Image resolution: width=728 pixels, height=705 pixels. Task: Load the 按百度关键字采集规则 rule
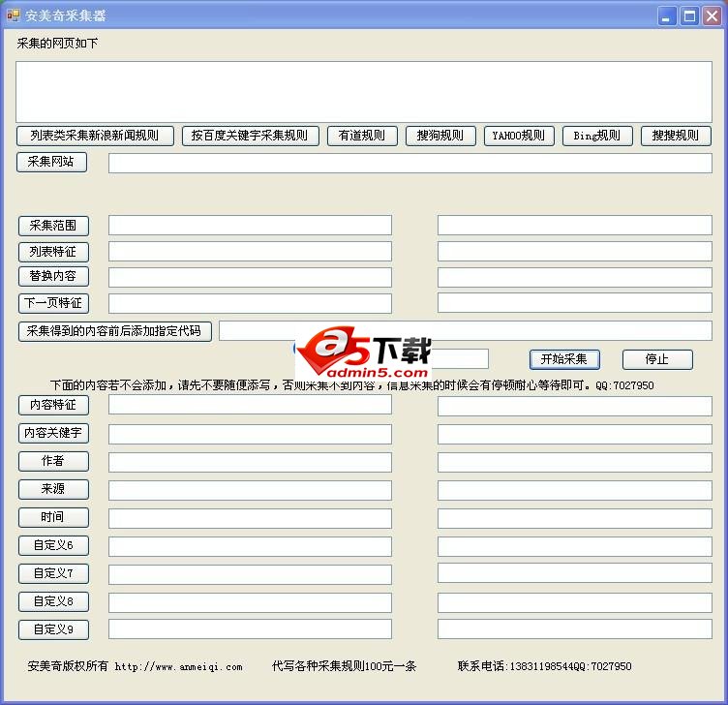point(250,137)
